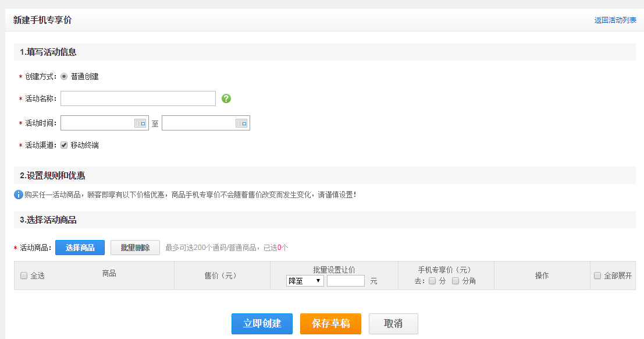This screenshot has height=339, width=644.
Task: Toggle the 移动终端 channel checkbox
Action: 64,145
